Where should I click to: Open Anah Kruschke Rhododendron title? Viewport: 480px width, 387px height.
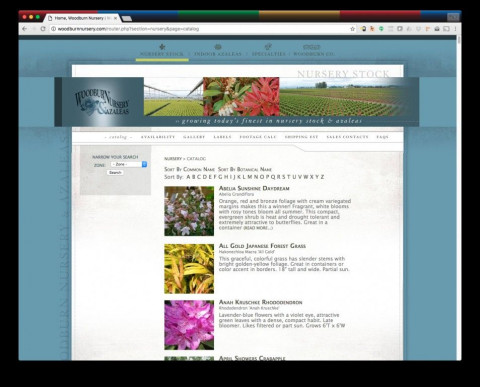pos(260,302)
